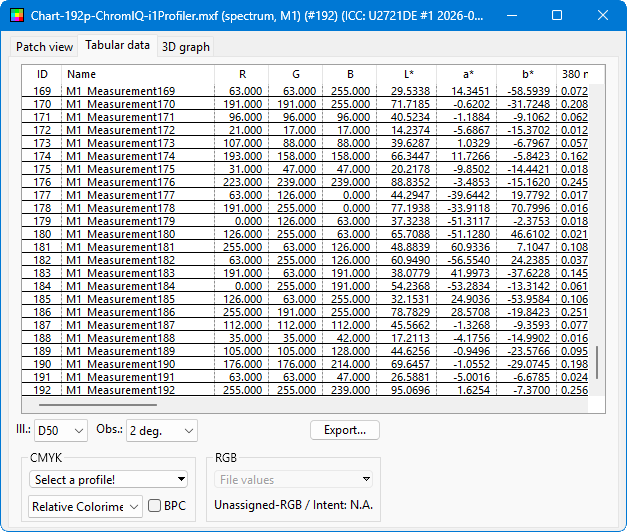627x532 pixels.
Task: Open the RGB File values dropdown
Action: [x=294, y=479]
